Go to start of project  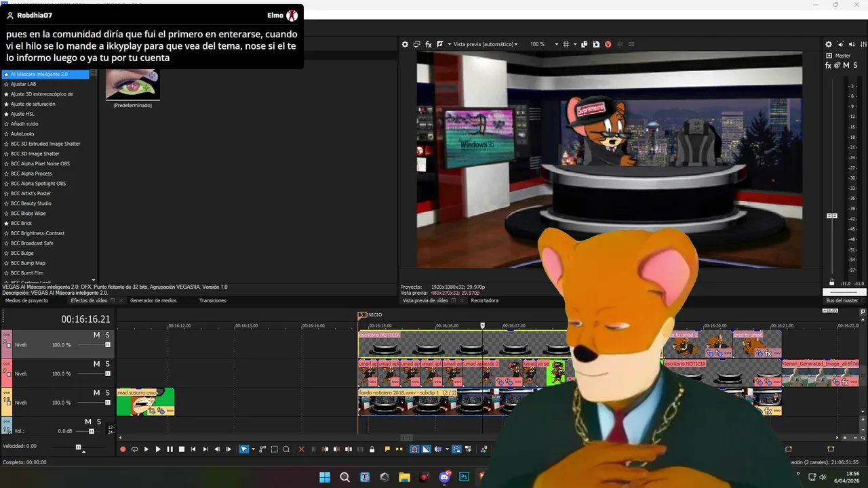coord(193,449)
